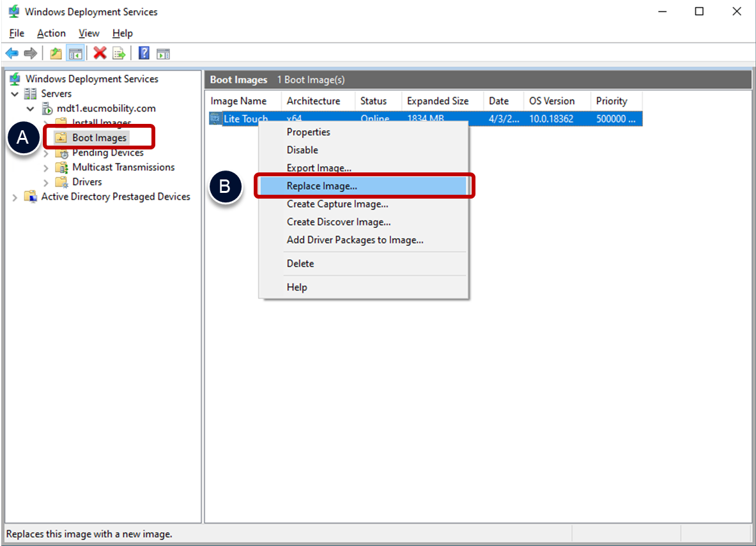Select the Drivers folder in tree

pyautogui.click(x=87, y=182)
